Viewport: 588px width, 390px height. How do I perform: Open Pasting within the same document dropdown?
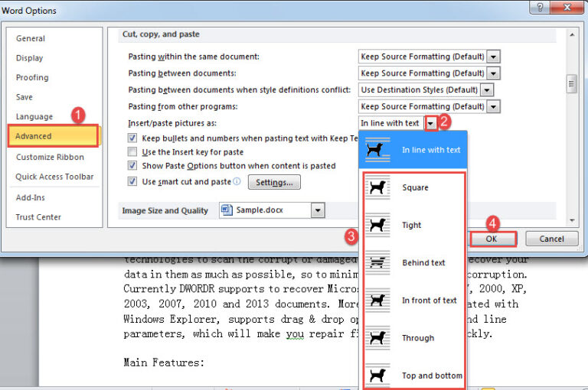[x=494, y=57]
